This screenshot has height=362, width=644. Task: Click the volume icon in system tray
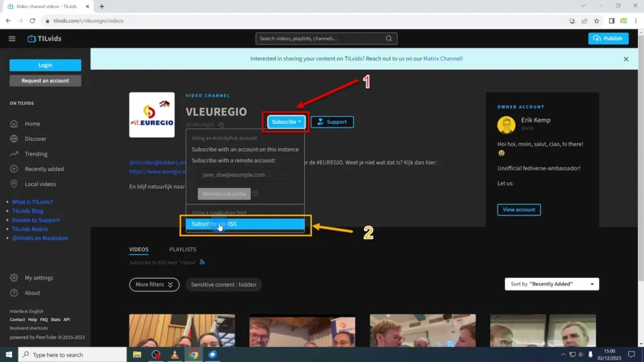(x=581, y=354)
